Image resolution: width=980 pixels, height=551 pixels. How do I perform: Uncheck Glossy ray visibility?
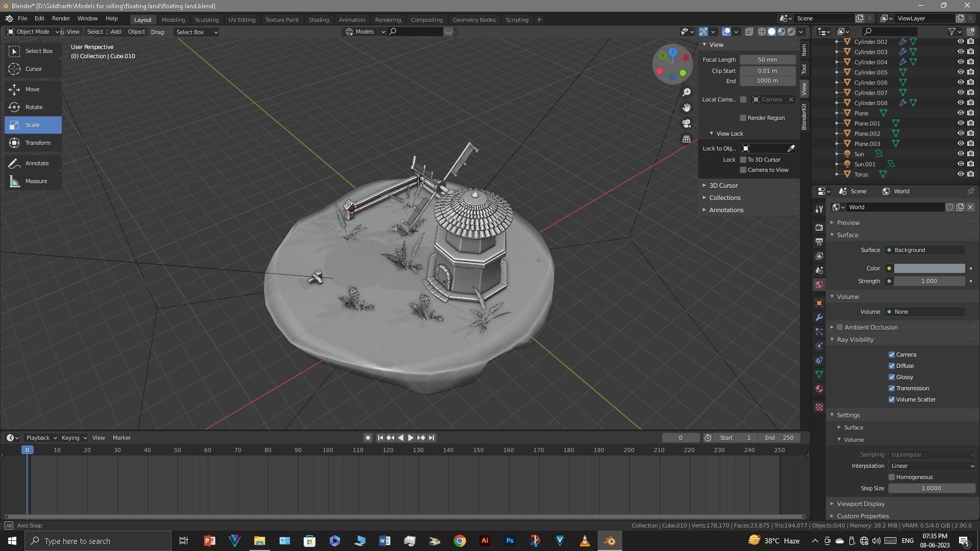(x=892, y=377)
